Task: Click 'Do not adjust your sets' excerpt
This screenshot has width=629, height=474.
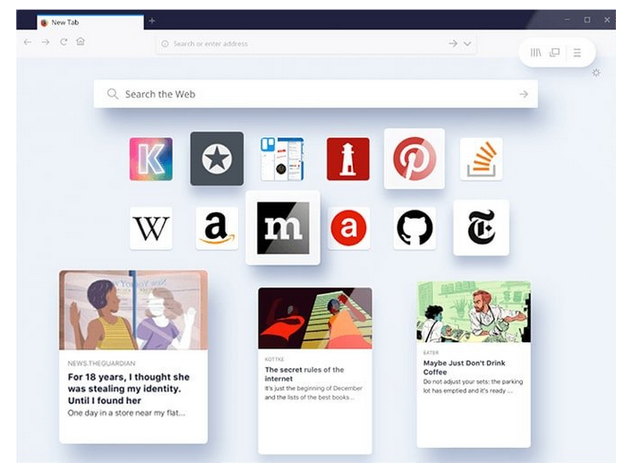Action: 473,386
